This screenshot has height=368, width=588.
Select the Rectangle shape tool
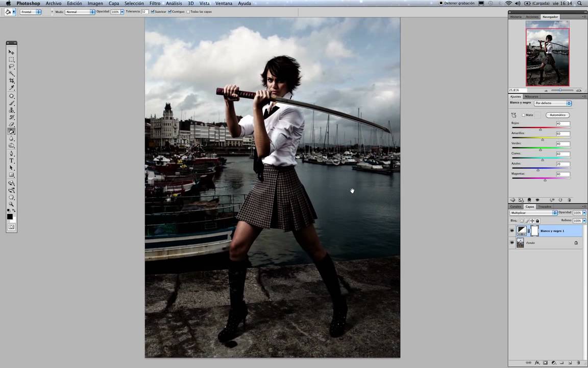point(11,175)
